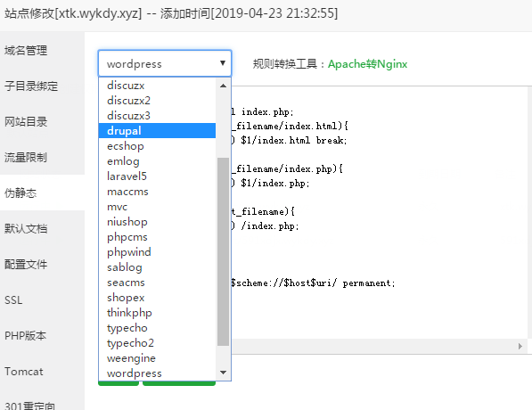
Task: Pick phpcms template option
Action: coord(157,237)
